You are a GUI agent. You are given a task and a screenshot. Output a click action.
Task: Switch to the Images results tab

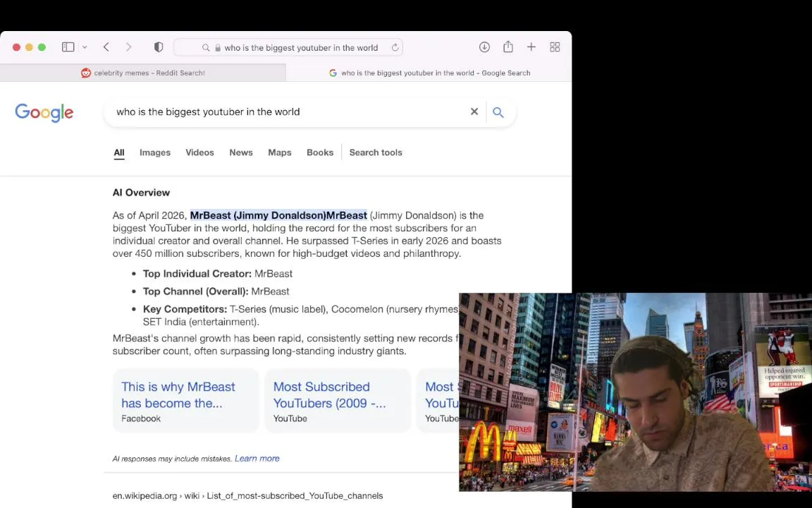[155, 152]
